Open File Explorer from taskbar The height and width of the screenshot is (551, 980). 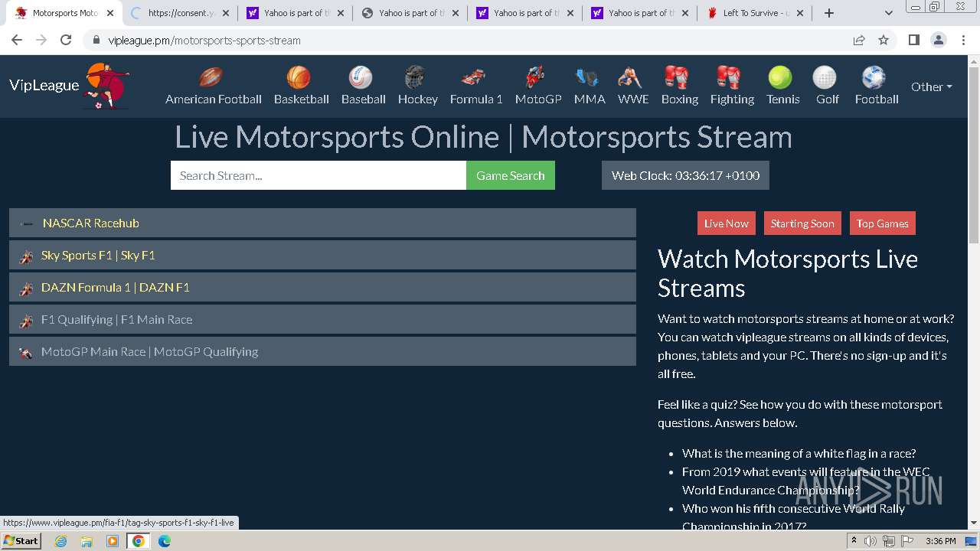(x=87, y=541)
